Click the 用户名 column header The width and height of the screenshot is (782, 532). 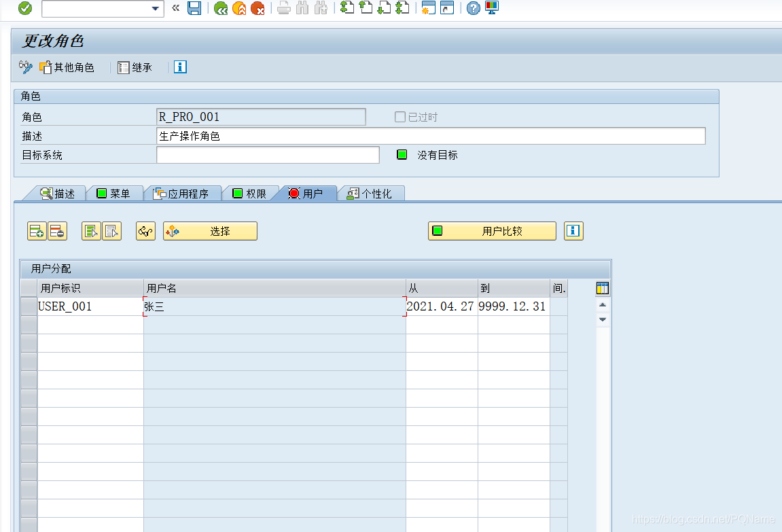(274, 288)
